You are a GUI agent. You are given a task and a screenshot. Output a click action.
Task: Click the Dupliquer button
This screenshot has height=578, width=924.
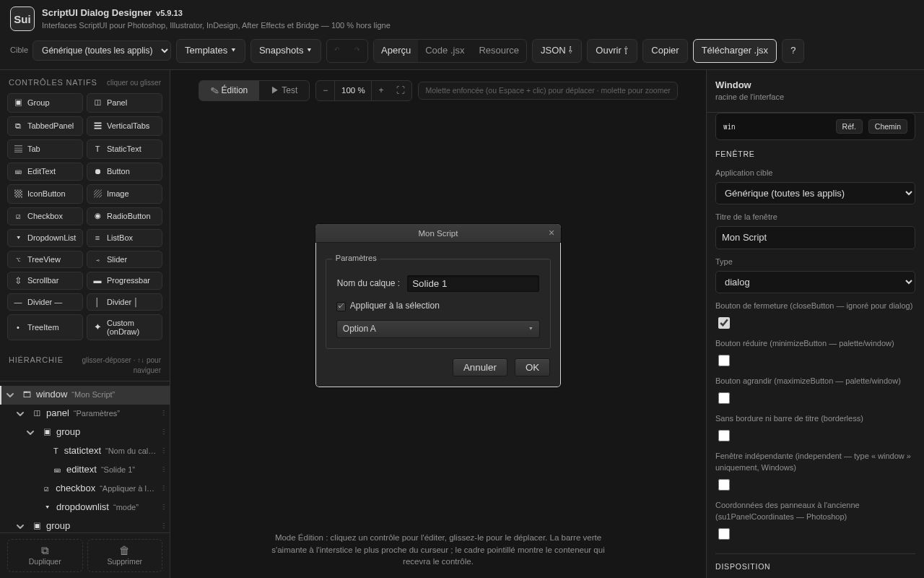(45, 556)
